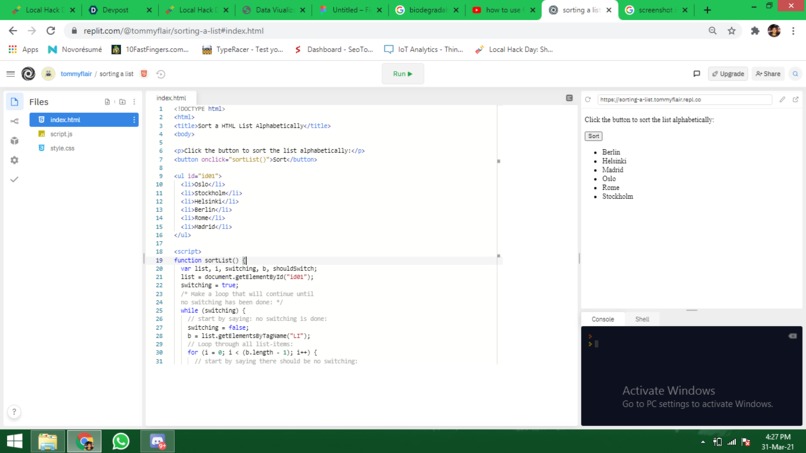This screenshot has width=806, height=453.
Task: Switch to the Console tab
Action: coord(602,319)
